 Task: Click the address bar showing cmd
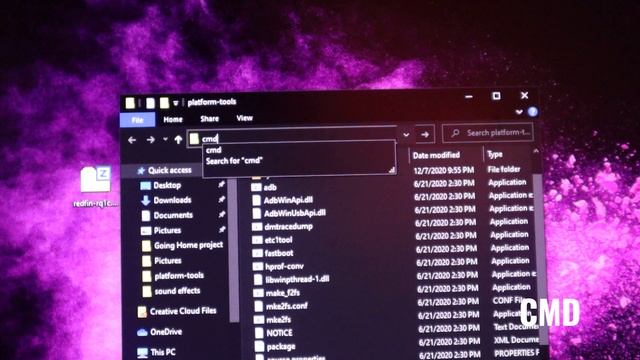pyautogui.click(x=292, y=138)
